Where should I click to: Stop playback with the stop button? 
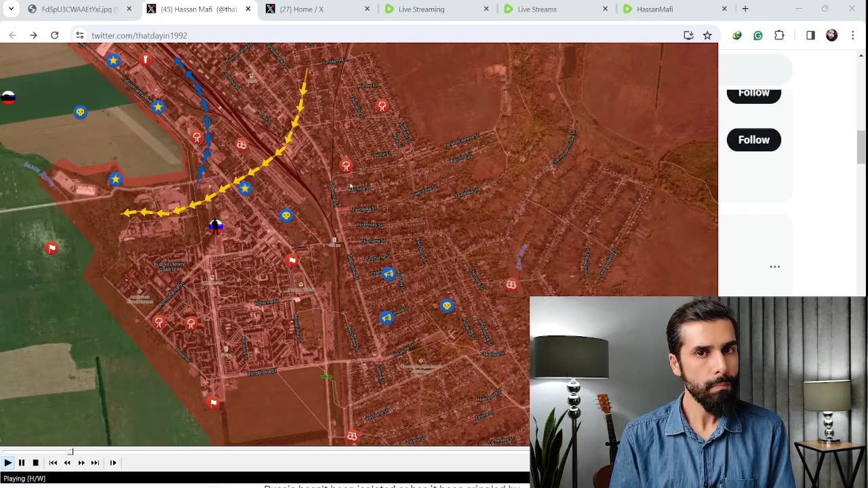point(36,463)
